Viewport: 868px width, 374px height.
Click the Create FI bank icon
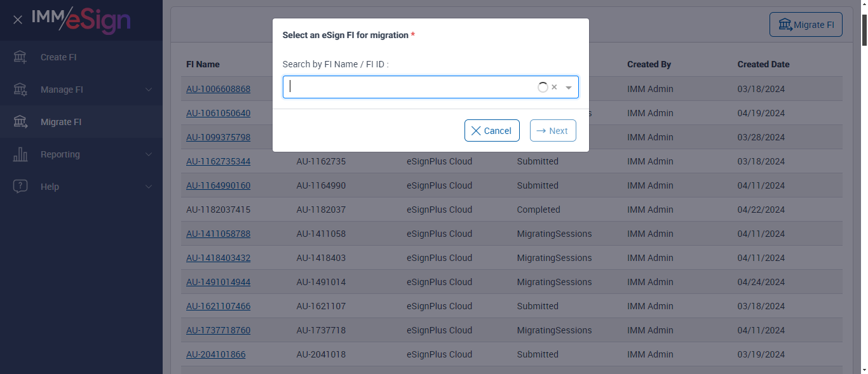coord(20,57)
